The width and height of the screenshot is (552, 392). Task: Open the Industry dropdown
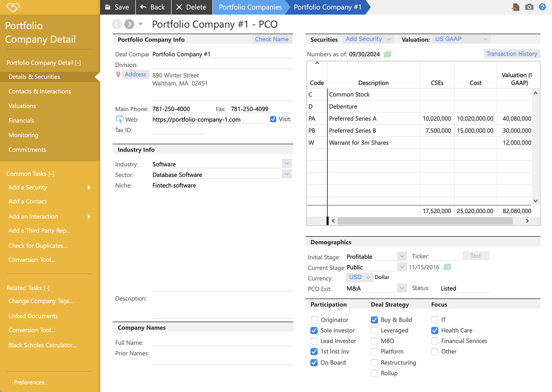[x=287, y=163]
